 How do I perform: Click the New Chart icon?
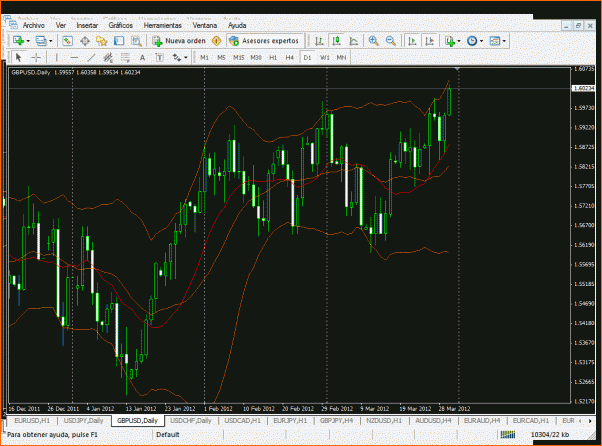[x=18, y=41]
